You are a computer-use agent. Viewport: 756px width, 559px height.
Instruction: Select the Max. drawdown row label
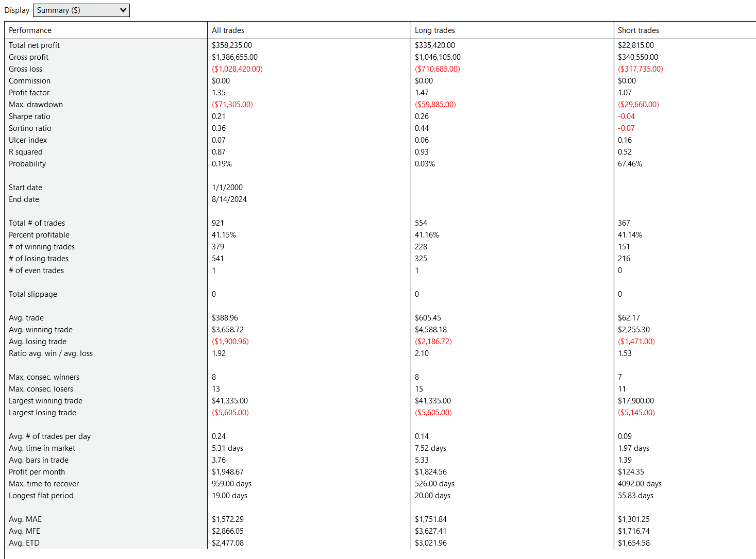pos(36,105)
